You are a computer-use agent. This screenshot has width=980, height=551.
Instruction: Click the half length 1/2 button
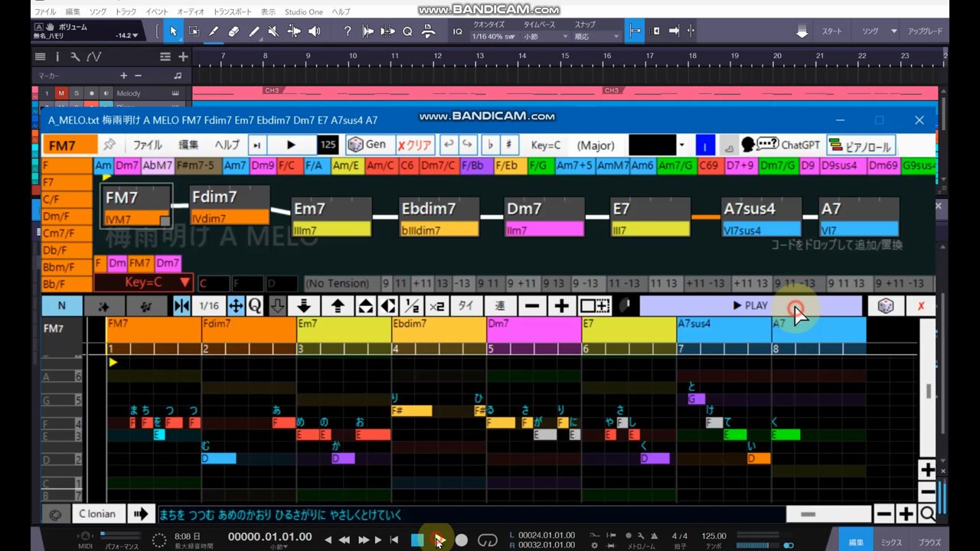click(x=411, y=306)
